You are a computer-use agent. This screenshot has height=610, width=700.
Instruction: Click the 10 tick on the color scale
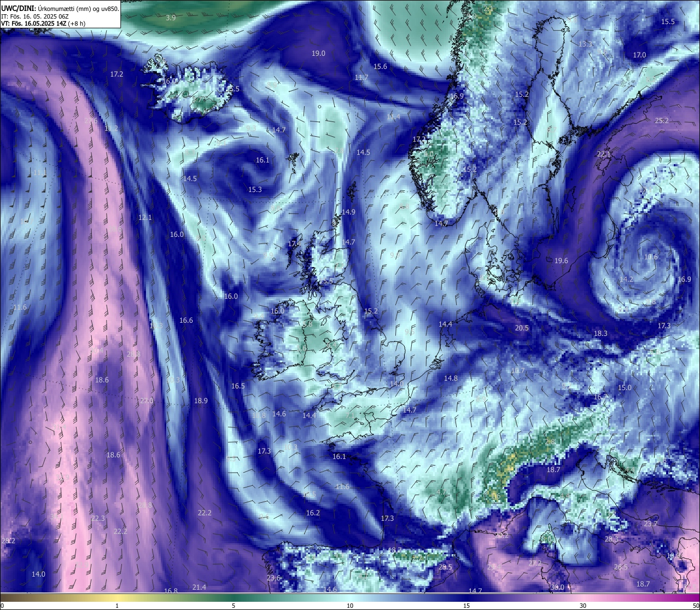[350, 606]
